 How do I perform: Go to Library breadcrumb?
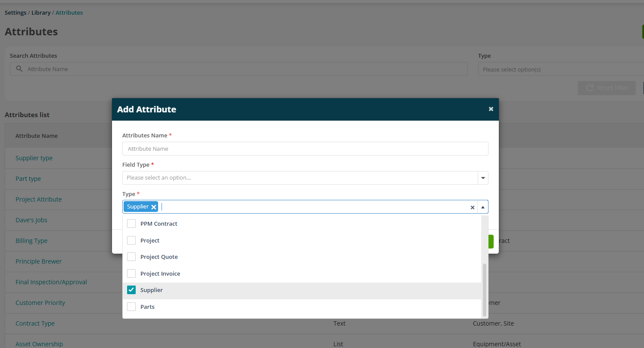click(x=41, y=12)
